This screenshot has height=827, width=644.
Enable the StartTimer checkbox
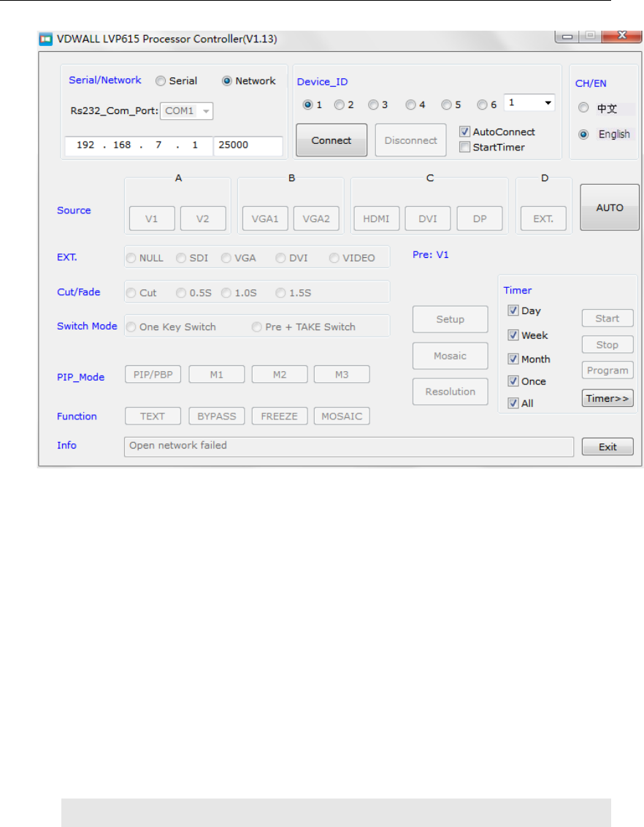[464, 147]
